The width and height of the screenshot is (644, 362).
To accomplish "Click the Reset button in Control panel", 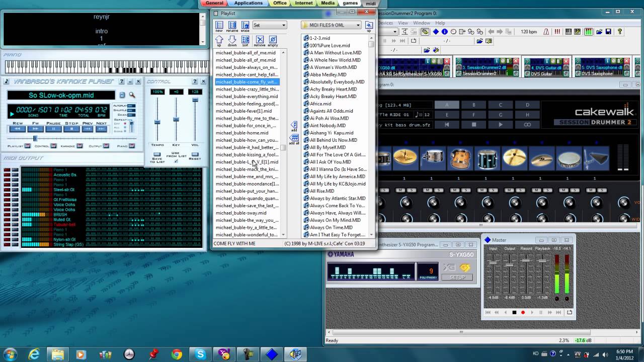I will tap(195, 154).
